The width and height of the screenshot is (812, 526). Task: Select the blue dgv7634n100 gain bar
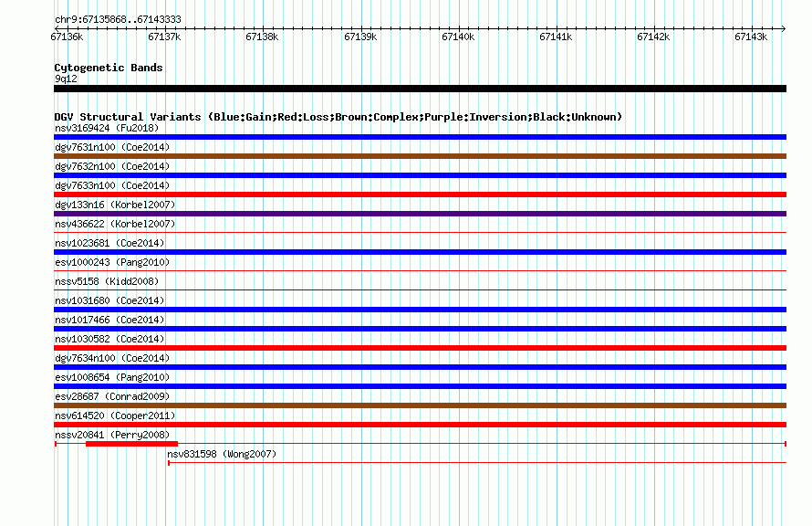(420, 367)
